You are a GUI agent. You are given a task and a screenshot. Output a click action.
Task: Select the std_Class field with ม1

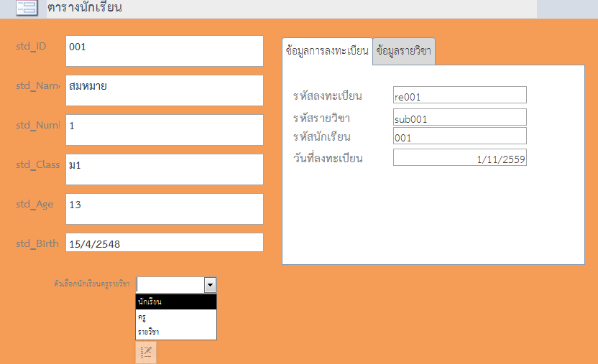pos(164,169)
